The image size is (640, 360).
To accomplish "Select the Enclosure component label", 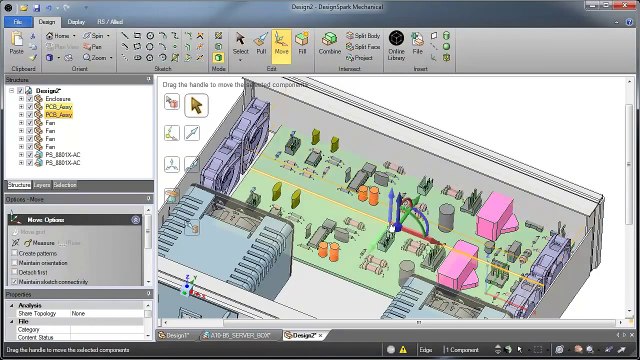I will click(x=58, y=99).
